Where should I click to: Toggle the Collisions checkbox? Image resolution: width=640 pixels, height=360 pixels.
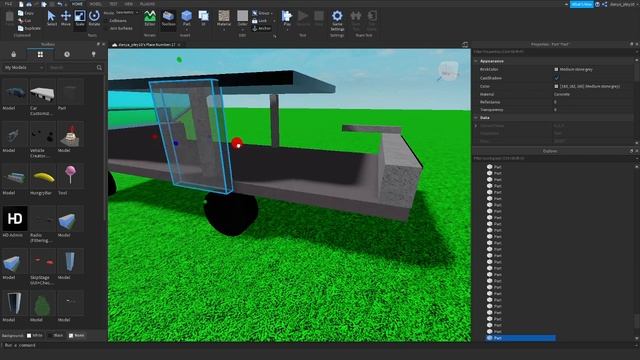[116, 20]
